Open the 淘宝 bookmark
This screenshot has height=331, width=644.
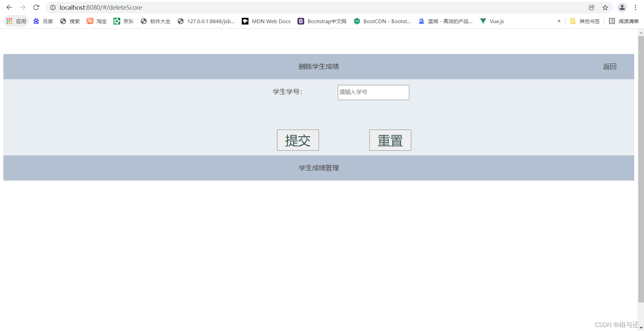tap(97, 21)
